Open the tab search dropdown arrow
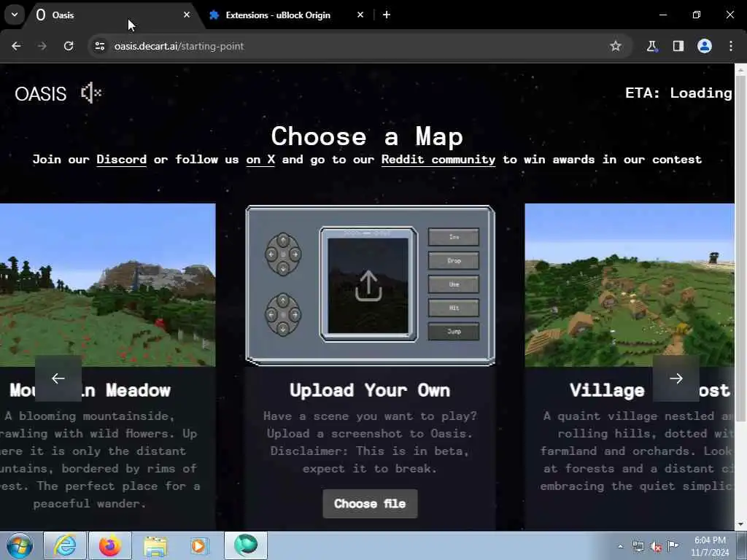 point(15,15)
